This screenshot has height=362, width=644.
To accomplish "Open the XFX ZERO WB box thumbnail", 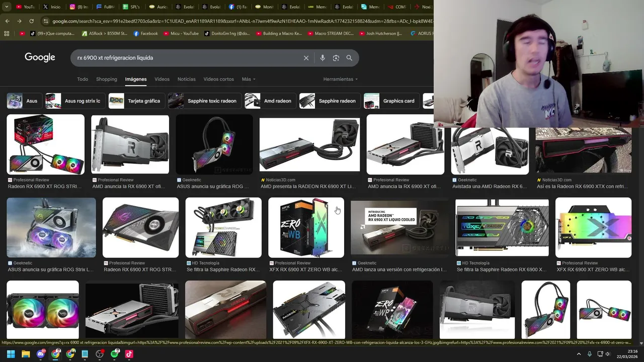I will 306,228.
